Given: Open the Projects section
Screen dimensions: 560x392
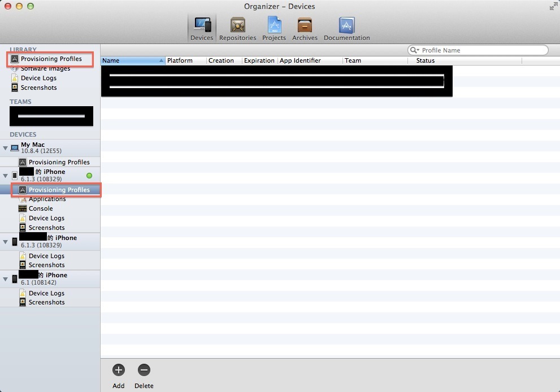Looking at the screenshot, I should (x=274, y=29).
